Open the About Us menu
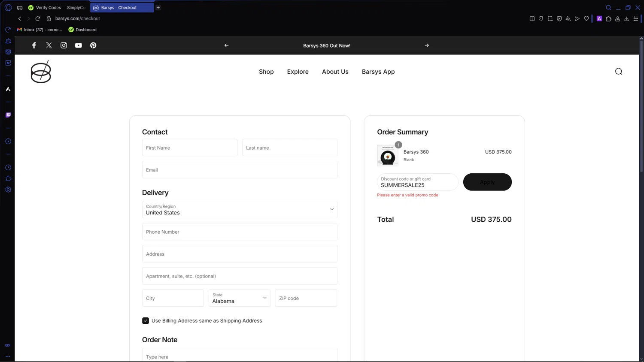The image size is (644, 362). point(335,72)
